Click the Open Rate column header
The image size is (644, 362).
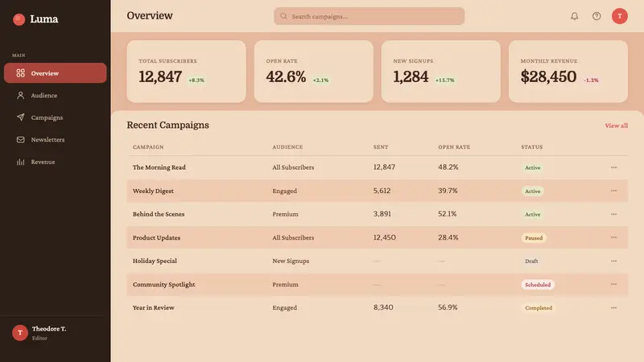pos(454,147)
